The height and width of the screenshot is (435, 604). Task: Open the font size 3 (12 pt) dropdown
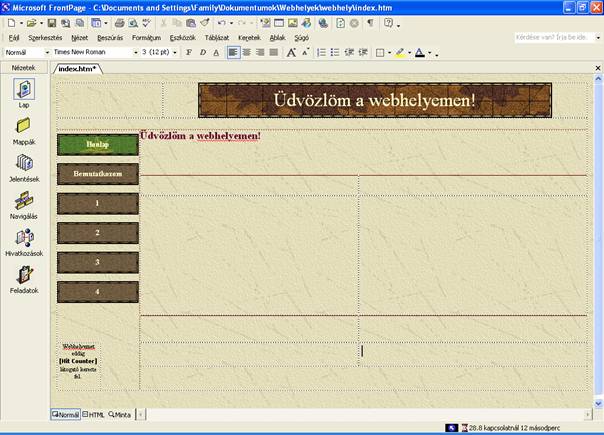[177, 52]
